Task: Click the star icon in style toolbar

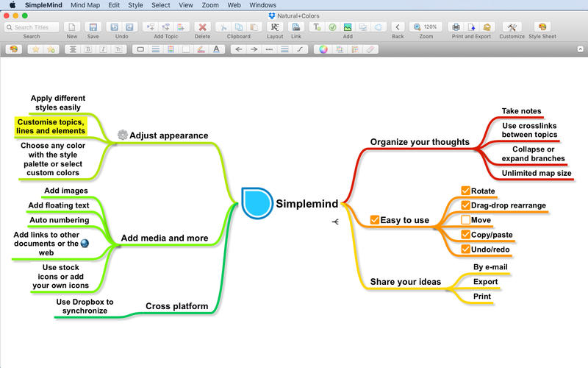Action: click(35, 49)
